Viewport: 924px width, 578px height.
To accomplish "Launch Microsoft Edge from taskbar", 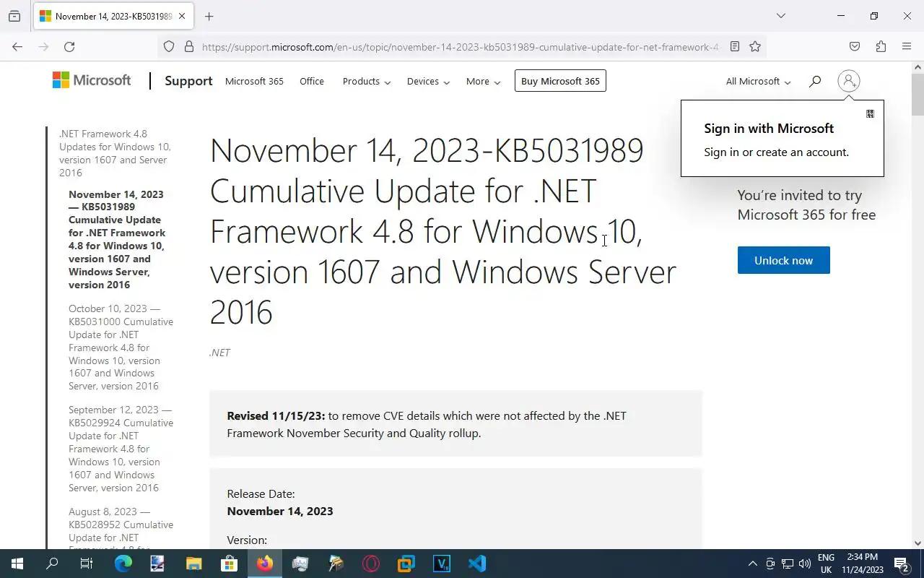I will pyautogui.click(x=123, y=564).
